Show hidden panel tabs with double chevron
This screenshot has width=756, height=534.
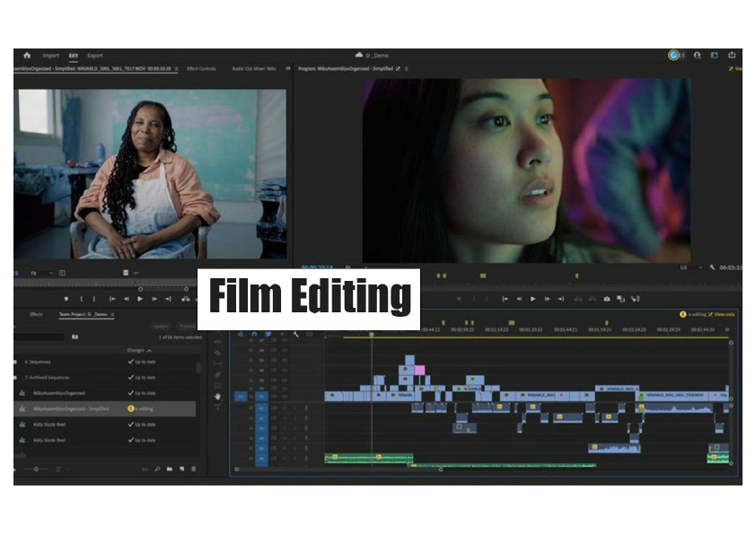288,68
